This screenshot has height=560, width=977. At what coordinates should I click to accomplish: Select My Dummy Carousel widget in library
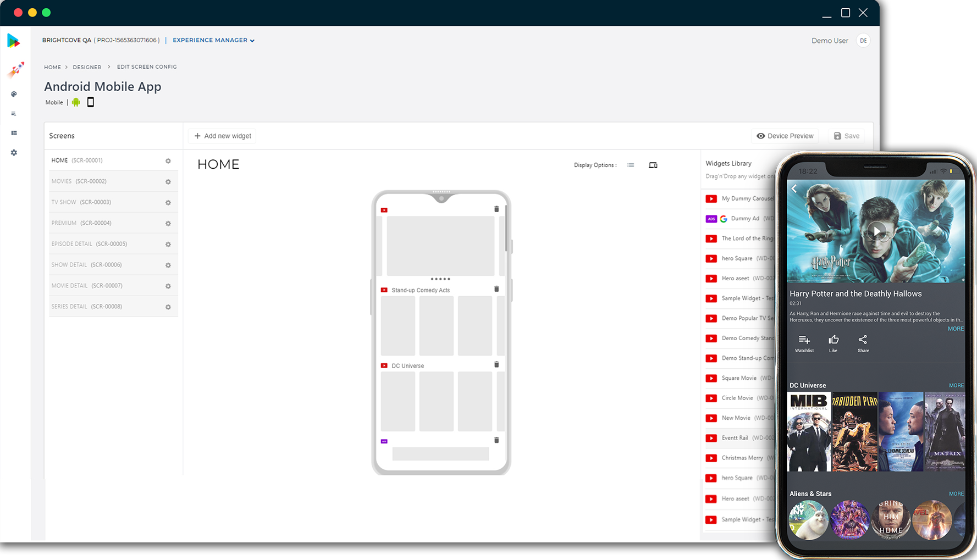coord(740,198)
